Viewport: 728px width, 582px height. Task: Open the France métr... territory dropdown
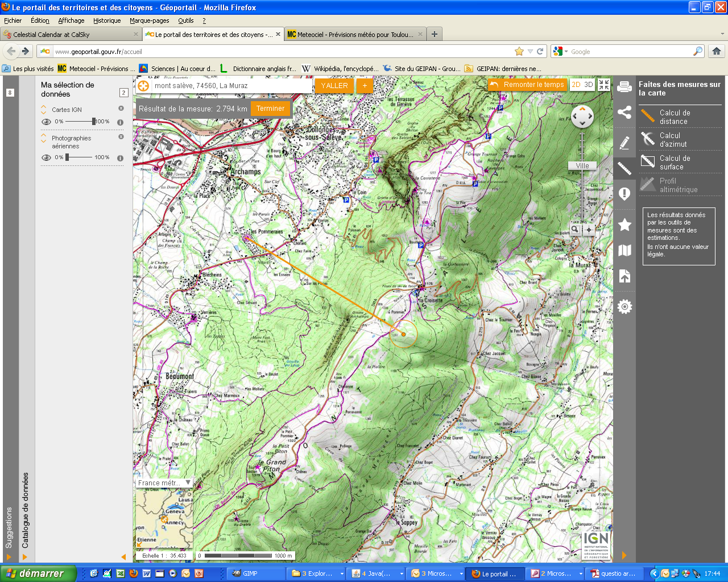click(164, 483)
